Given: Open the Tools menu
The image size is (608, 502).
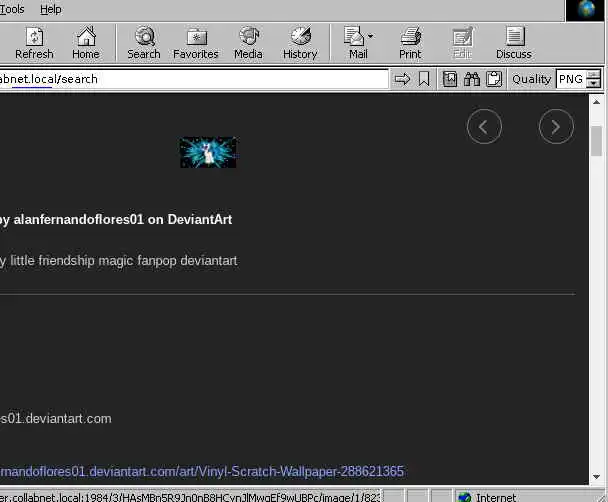Looking at the screenshot, I should click(12, 9).
